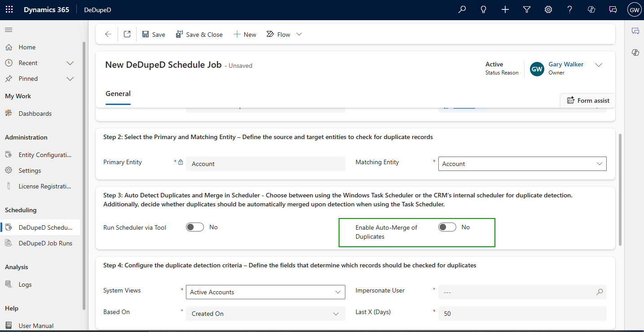Click the Gary Walker owner link
Image resolution: width=644 pixels, height=332 pixels.
(566, 64)
